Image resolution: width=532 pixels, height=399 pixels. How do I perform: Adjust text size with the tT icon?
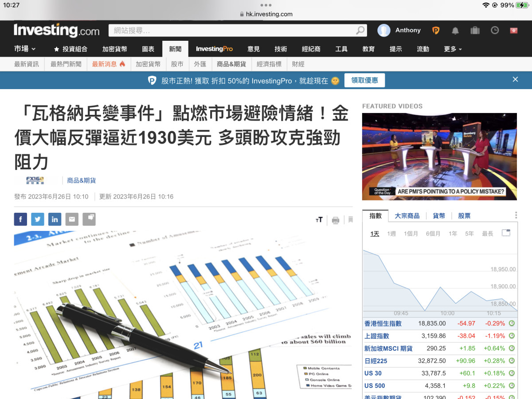tap(319, 220)
